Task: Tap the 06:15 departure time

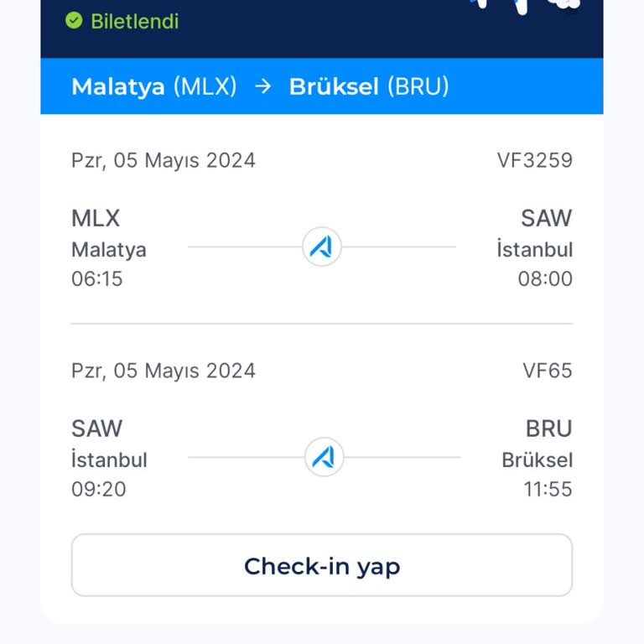Action: tap(97, 279)
